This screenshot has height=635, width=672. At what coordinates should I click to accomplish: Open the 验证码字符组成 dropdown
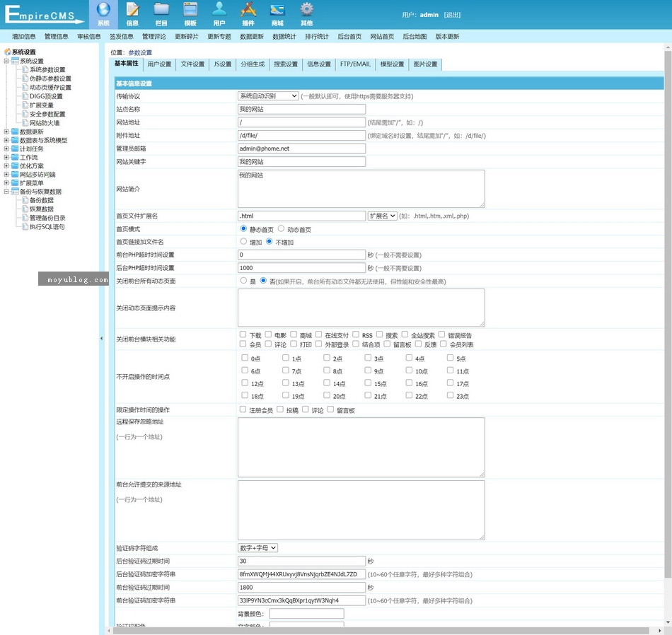258,547
